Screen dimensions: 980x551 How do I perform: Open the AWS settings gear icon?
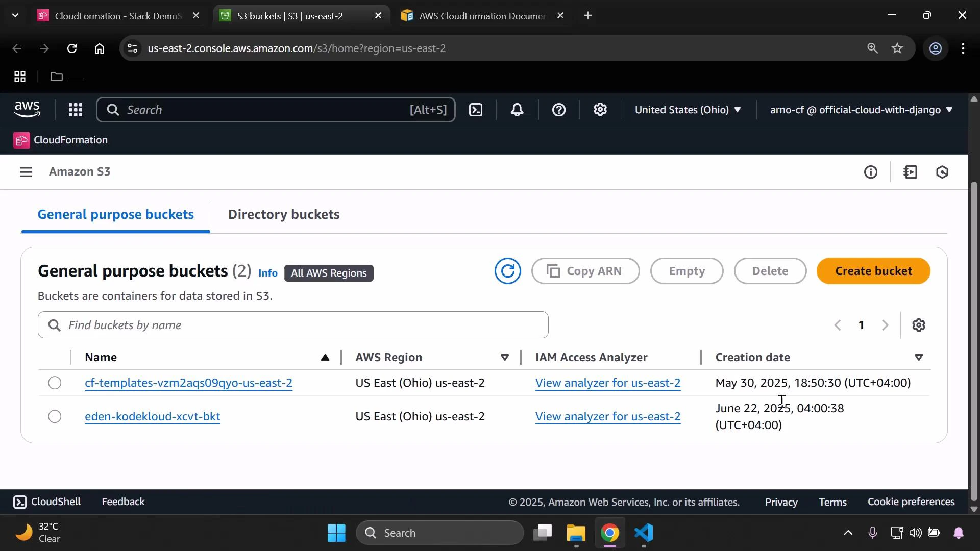pyautogui.click(x=600, y=110)
